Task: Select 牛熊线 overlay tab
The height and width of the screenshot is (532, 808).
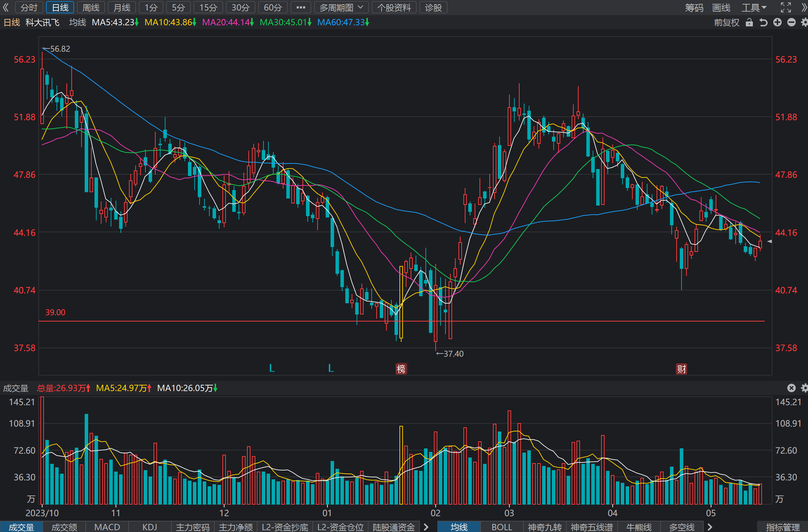Action: tap(639, 527)
